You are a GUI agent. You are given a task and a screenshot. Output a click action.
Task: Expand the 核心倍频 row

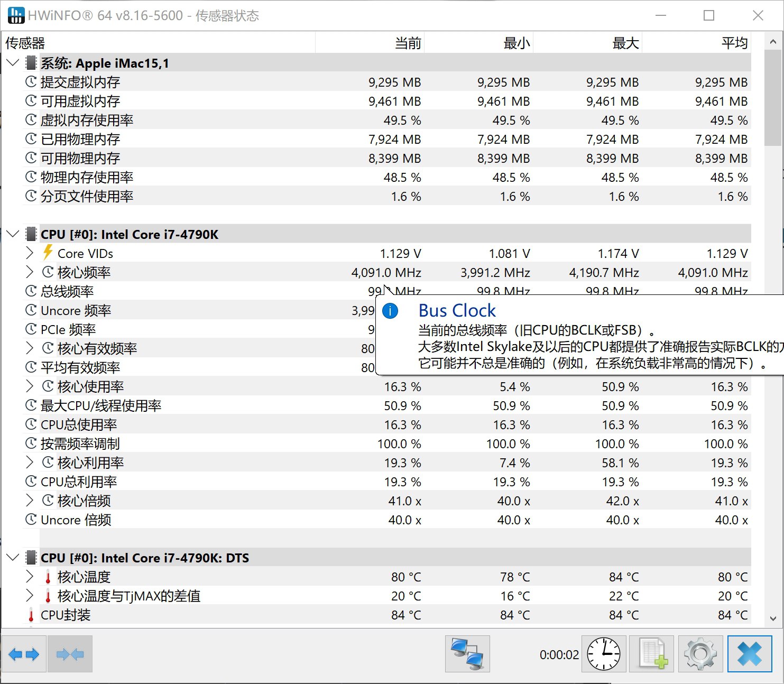30,501
